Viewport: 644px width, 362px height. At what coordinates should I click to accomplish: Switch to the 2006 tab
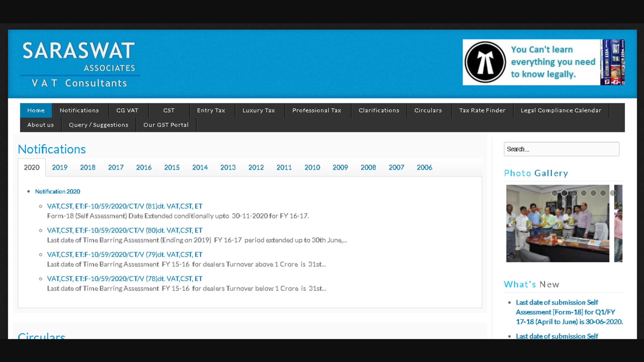(x=425, y=167)
